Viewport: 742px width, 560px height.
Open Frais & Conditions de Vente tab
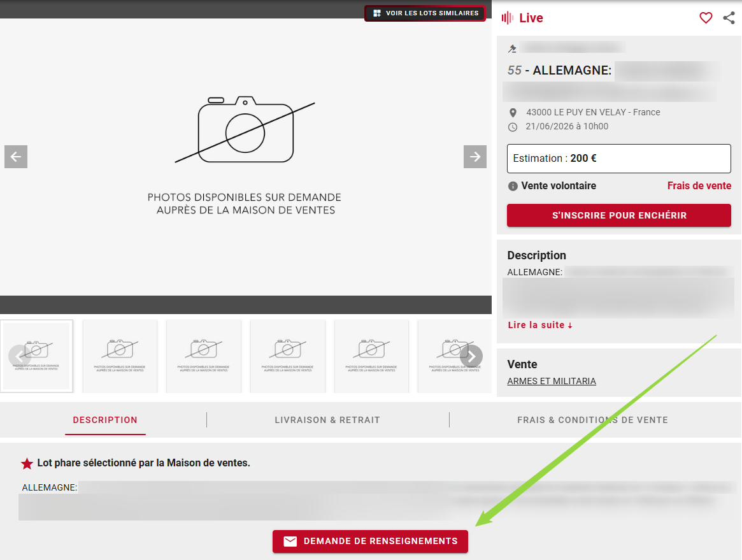[592, 420]
